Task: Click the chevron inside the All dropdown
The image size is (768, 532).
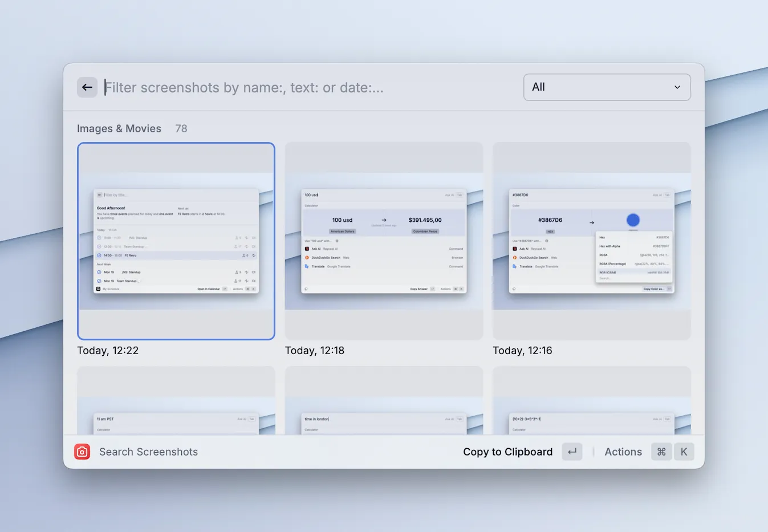Action: tap(677, 87)
